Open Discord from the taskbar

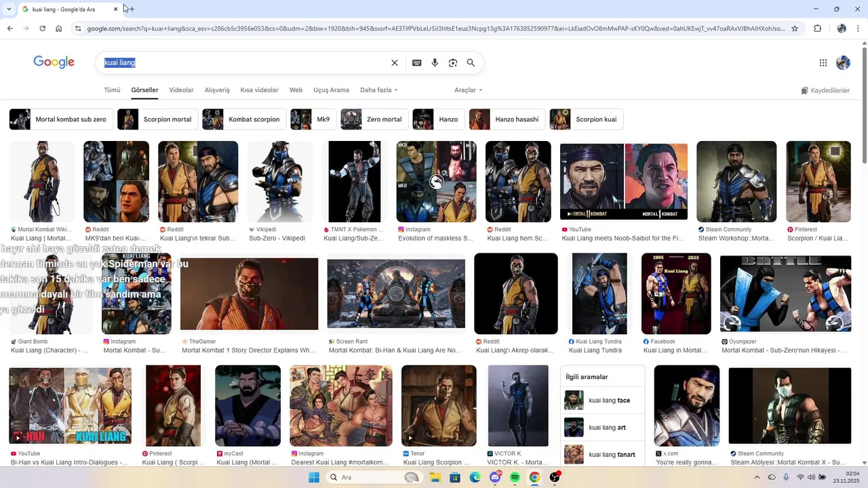495,477
